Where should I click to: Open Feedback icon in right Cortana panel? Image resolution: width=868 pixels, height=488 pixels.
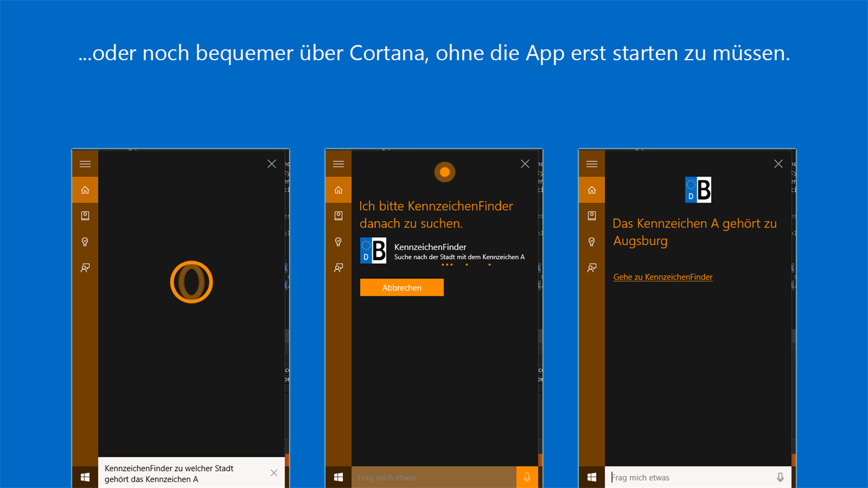tap(591, 267)
